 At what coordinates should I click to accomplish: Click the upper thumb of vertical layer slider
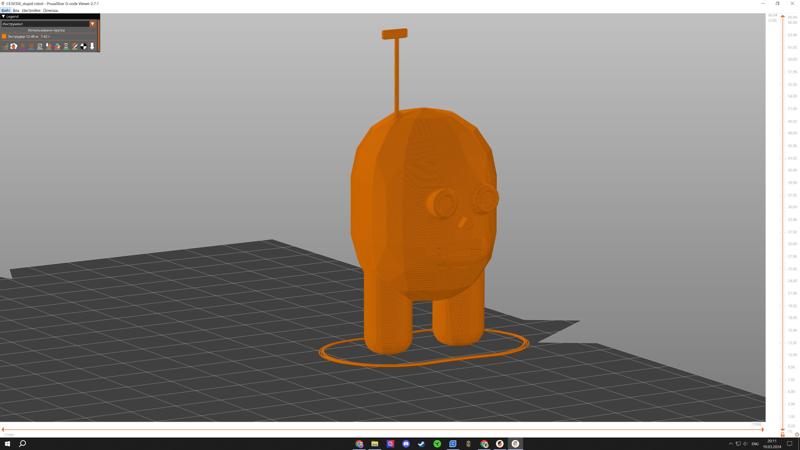(x=783, y=16)
